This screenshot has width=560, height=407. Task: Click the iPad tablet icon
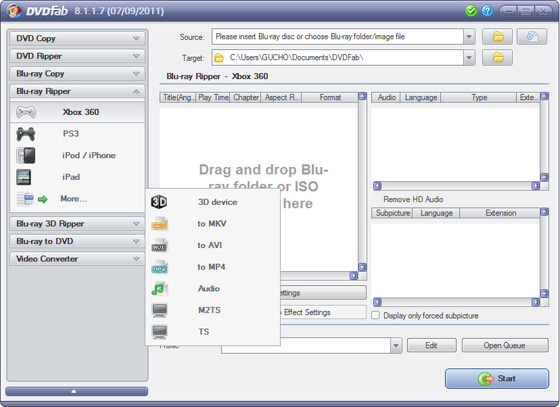point(24,177)
